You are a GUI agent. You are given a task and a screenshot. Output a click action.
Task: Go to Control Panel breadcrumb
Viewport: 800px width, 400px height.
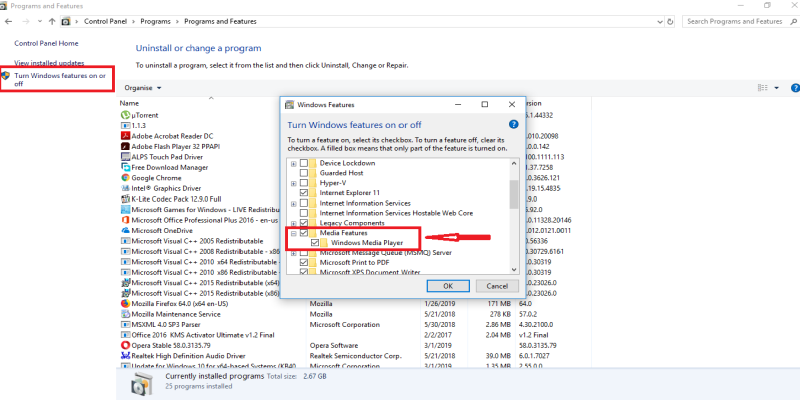[x=105, y=21]
